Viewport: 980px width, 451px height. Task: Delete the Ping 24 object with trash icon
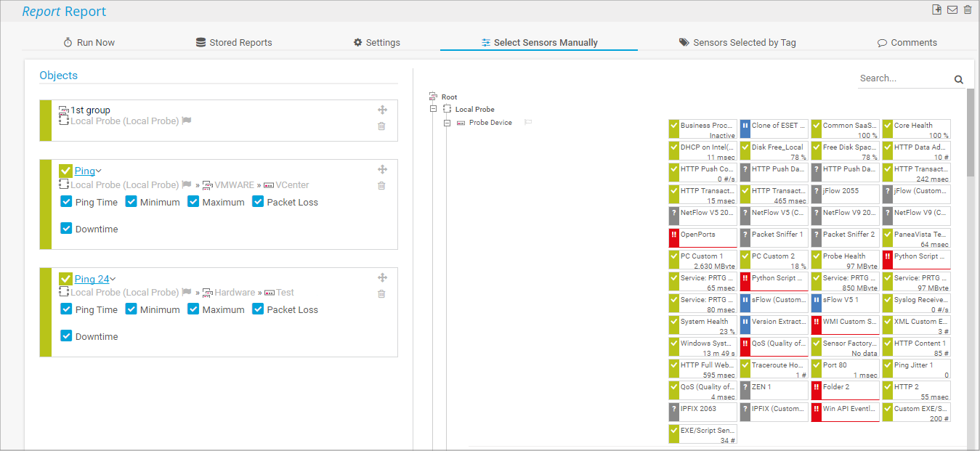(x=381, y=294)
